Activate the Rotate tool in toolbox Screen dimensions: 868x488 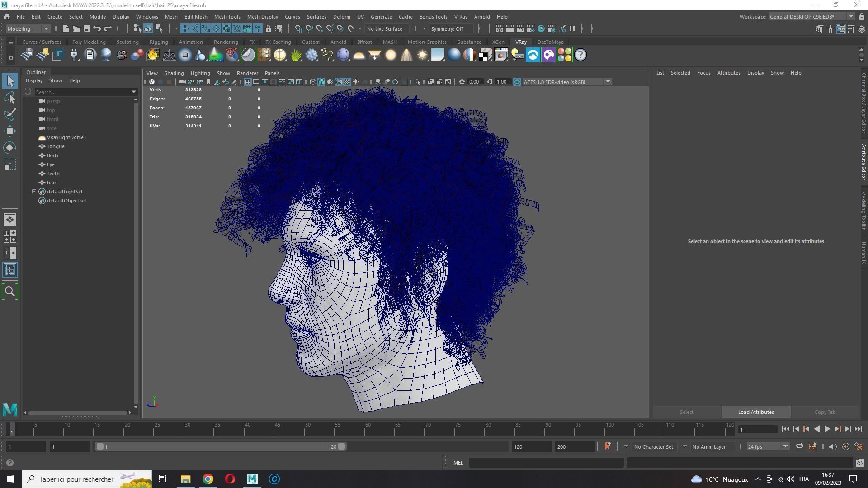tap(10, 148)
